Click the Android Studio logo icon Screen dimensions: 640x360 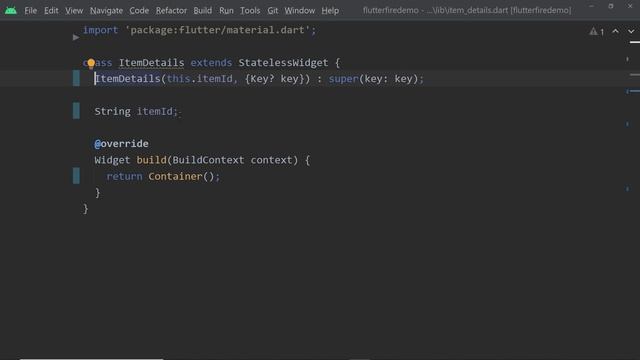pos(11,10)
